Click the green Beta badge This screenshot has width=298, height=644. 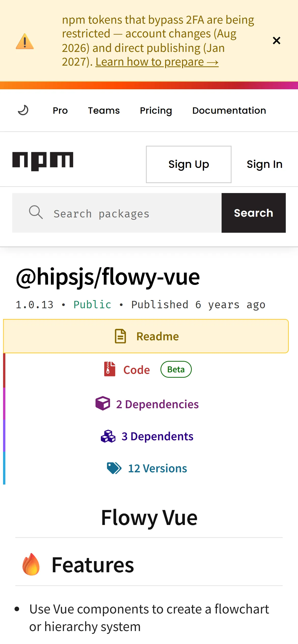pyautogui.click(x=176, y=369)
